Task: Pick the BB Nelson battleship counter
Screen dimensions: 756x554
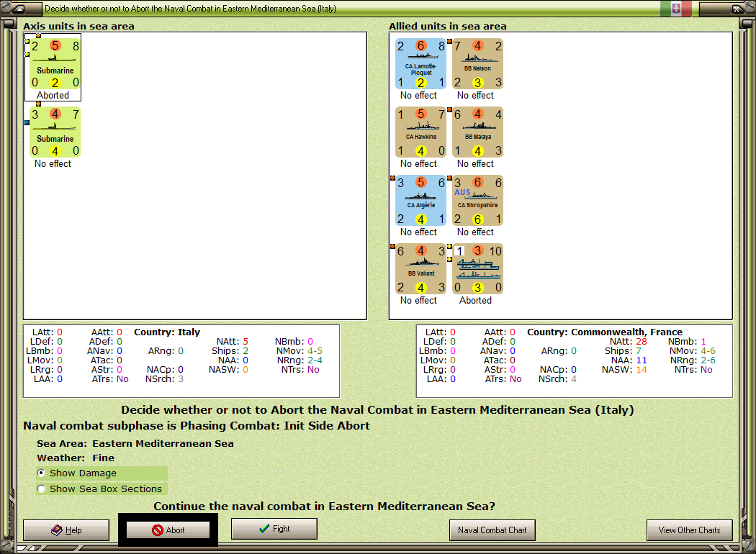Action: (x=477, y=63)
